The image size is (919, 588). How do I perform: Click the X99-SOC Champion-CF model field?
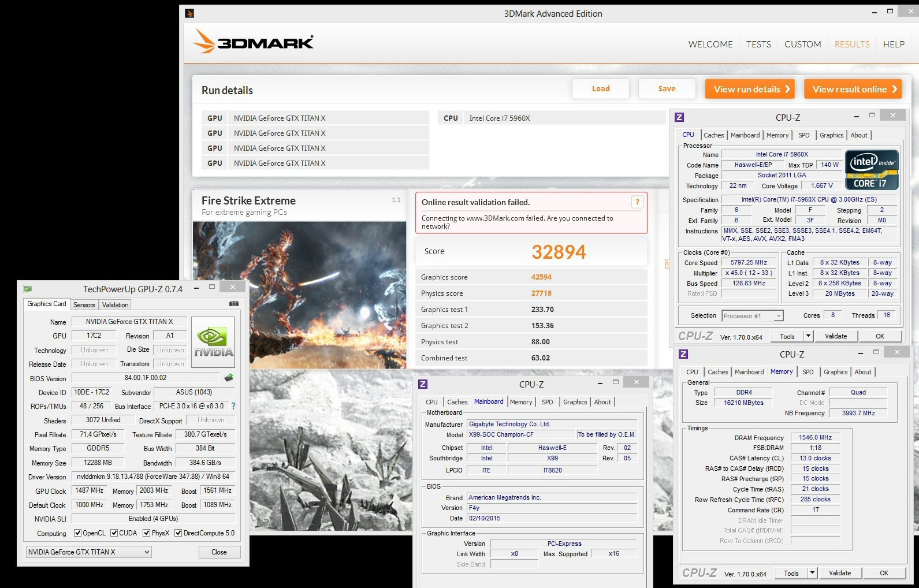(521, 434)
